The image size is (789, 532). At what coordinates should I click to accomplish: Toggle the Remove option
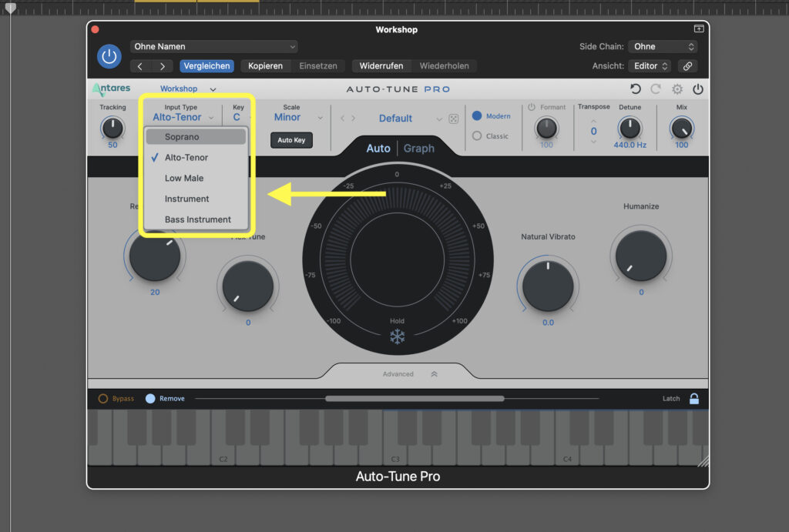[x=150, y=399]
